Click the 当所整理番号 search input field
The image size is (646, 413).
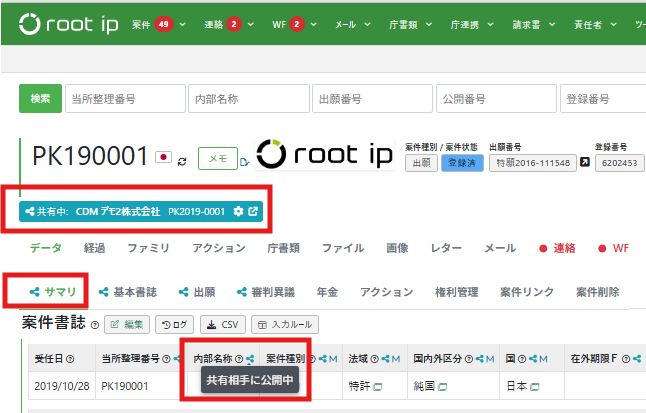[x=125, y=99]
